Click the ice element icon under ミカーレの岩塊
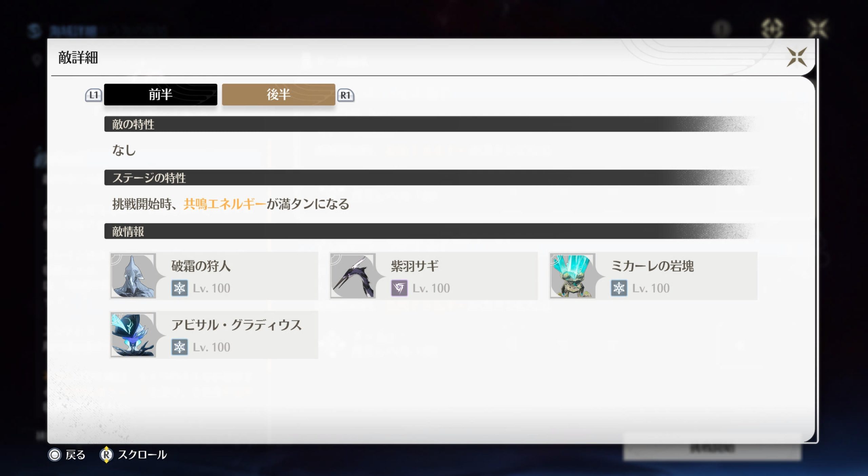Image resolution: width=868 pixels, height=476 pixels. 619,288
